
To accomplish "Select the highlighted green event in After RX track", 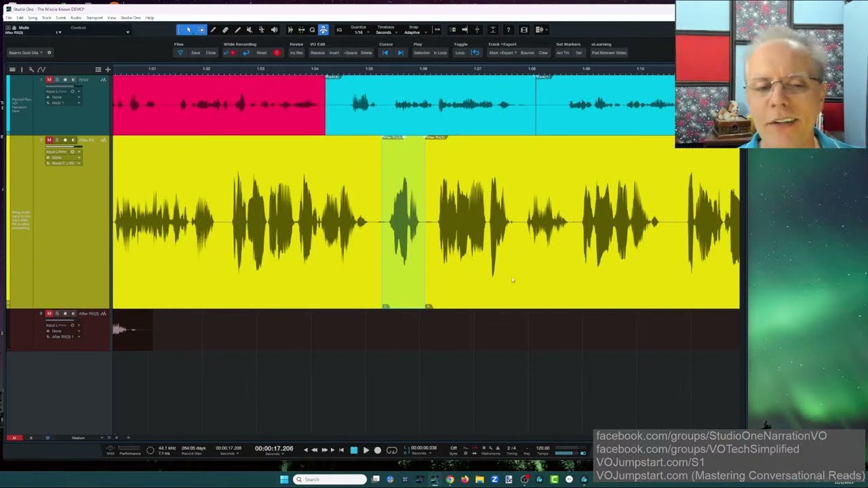I will coord(403,222).
